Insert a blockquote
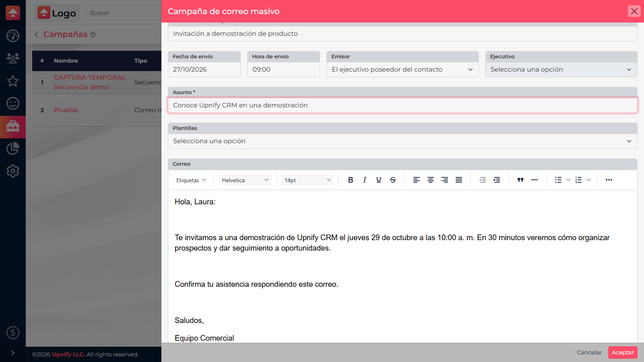This screenshot has height=362, width=644. pos(520,180)
